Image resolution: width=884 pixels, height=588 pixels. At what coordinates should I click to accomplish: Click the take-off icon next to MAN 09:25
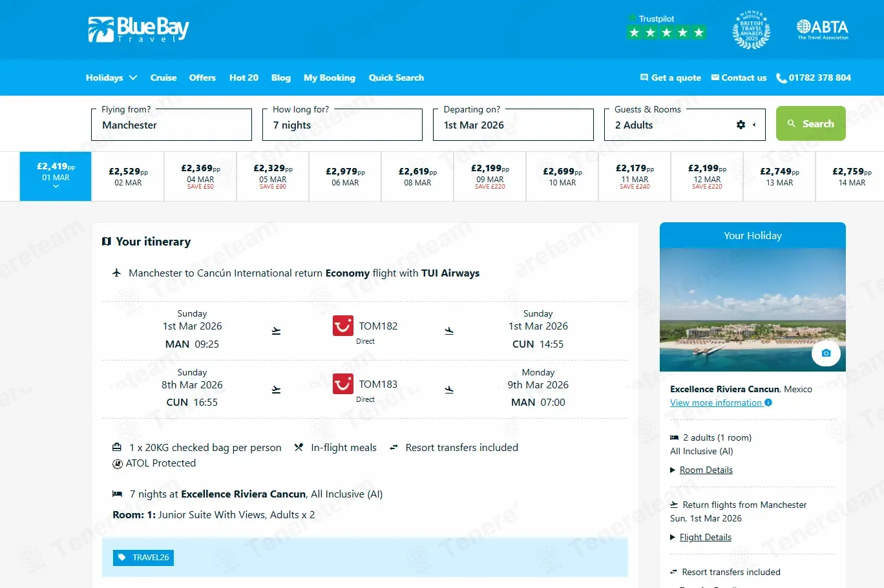276,331
